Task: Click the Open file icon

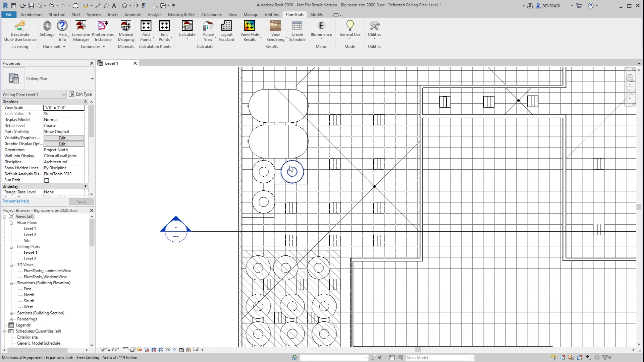Action: [x=23, y=6]
